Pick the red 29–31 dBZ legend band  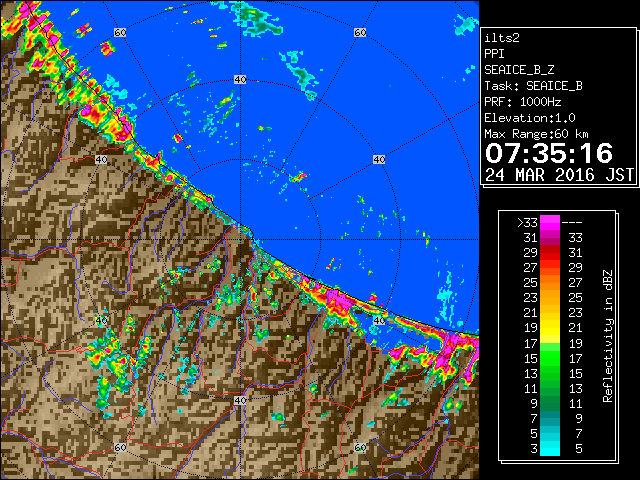point(550,253)
